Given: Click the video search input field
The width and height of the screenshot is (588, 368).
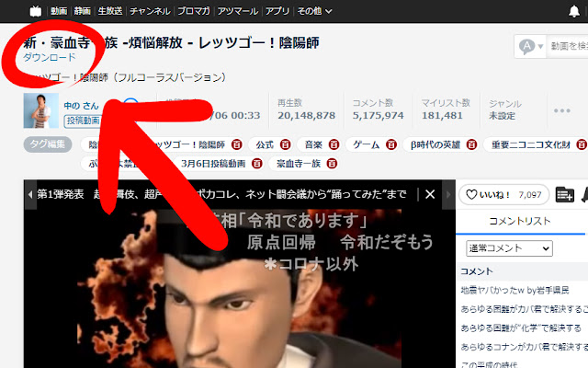Looking at the screenshot, I should coord(568,46).
